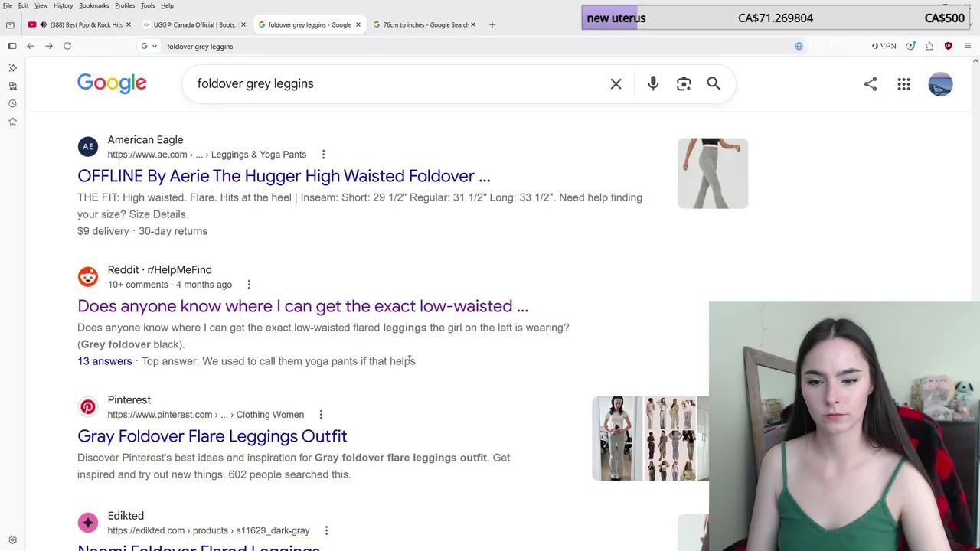Open more options for American Eagle result
Image resolution: width=980 pixels, height=551 pixels.
pos(323,155)
